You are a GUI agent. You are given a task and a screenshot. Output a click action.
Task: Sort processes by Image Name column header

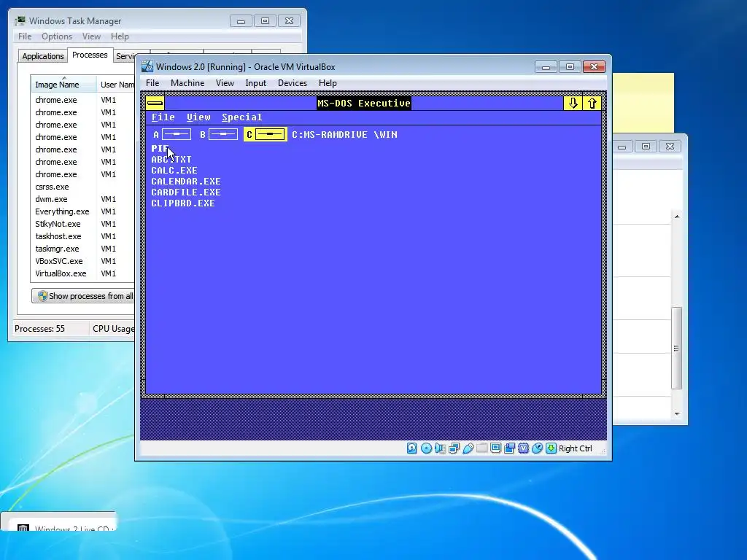coord(63,85)
